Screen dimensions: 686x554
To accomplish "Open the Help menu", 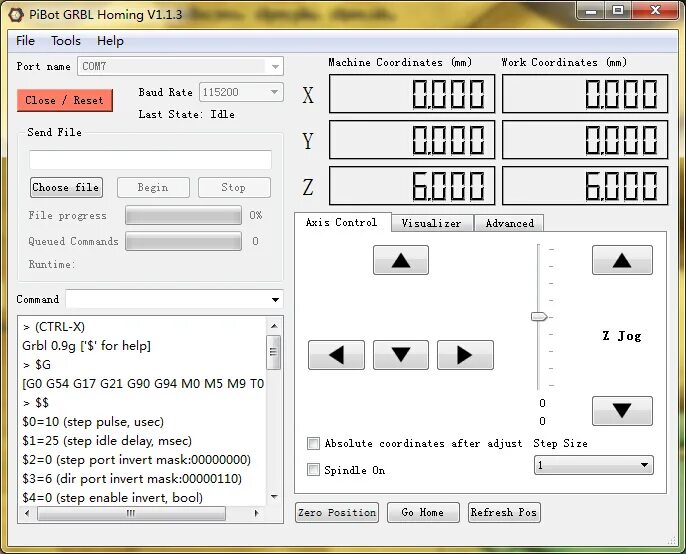I will pos(110,41).
